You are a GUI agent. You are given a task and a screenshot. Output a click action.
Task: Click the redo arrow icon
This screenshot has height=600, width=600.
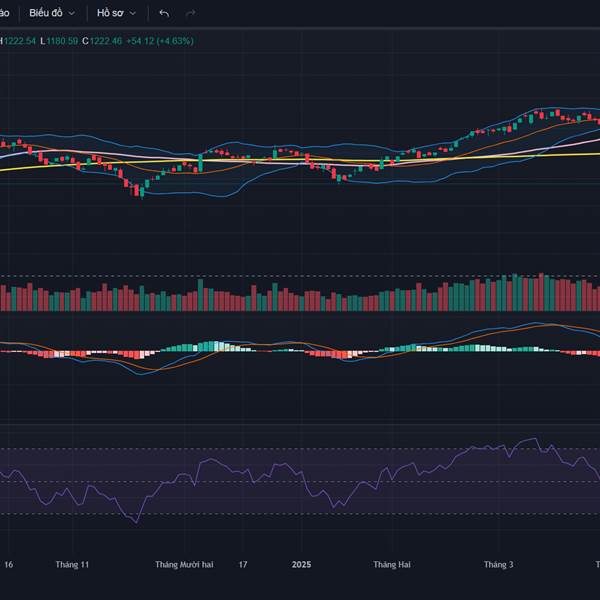point(190,13)
